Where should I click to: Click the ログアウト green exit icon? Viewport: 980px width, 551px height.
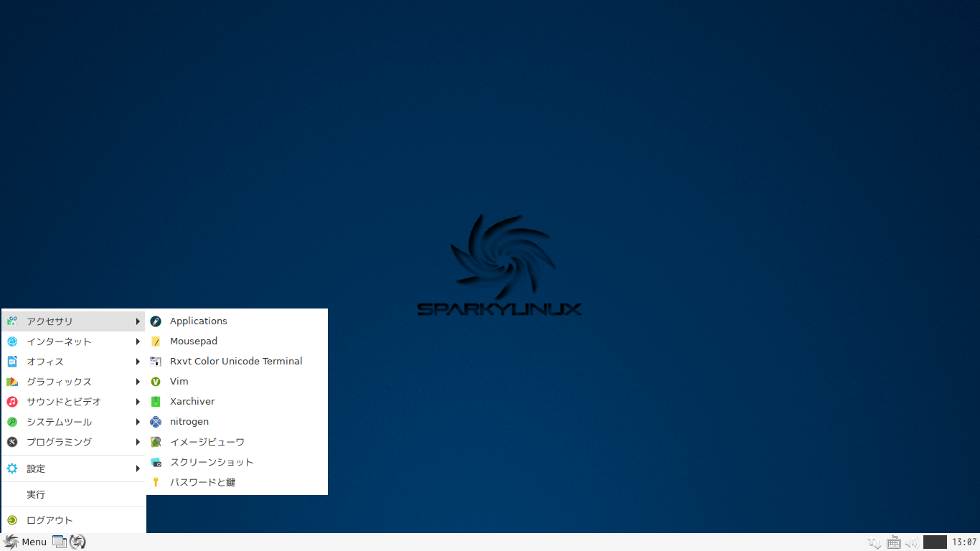pos(12,520)
